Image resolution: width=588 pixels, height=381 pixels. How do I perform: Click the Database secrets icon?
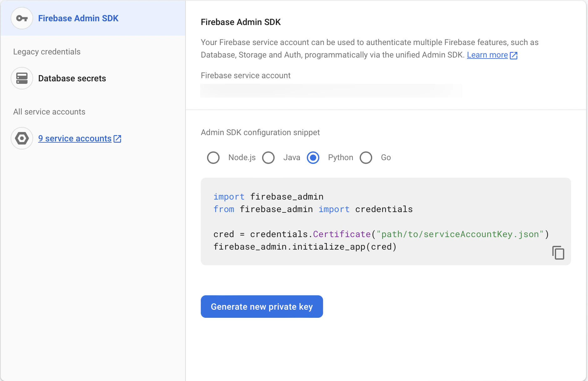[22, 78]
